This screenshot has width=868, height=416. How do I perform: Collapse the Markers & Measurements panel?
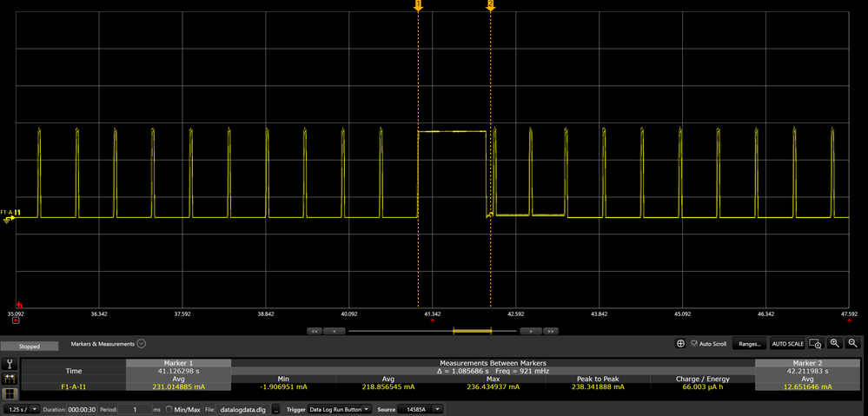[141, 344]
